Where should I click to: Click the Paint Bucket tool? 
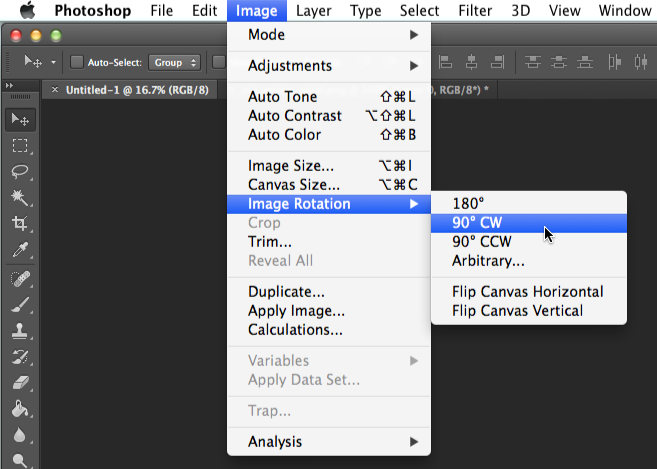pos(19,408)
